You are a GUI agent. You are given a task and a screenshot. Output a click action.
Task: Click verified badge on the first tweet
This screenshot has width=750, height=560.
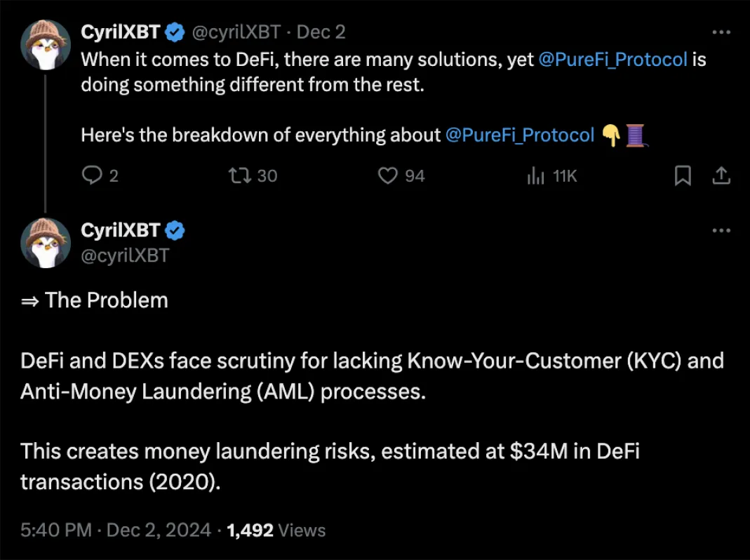point(175,32)
